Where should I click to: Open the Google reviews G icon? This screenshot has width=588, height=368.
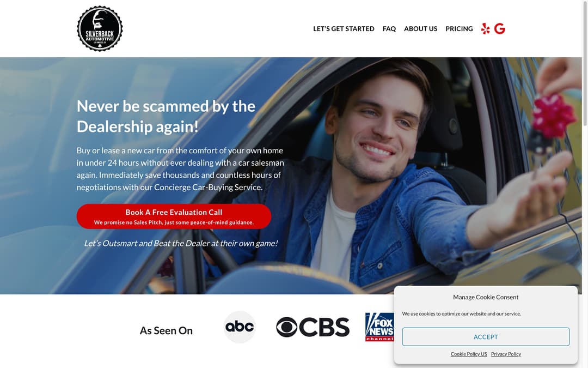[x=500, y=28]
